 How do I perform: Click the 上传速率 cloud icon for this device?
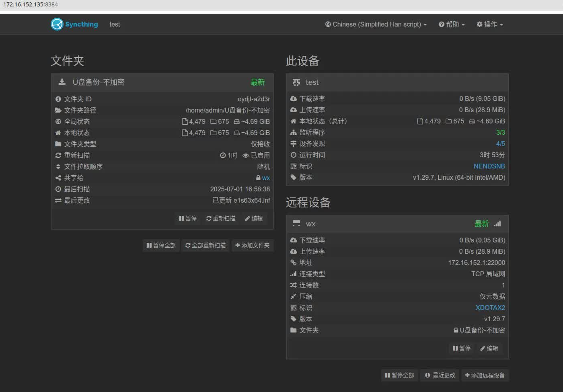294,110
